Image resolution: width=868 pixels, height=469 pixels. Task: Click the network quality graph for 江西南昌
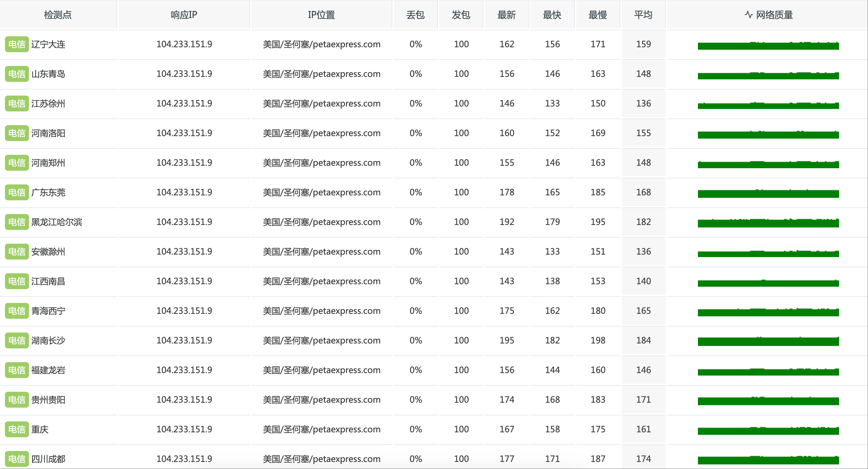point(768,283)
